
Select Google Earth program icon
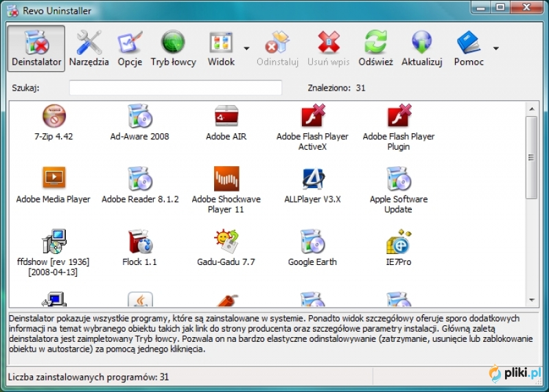pyautogui.click(x=313, y=242)
